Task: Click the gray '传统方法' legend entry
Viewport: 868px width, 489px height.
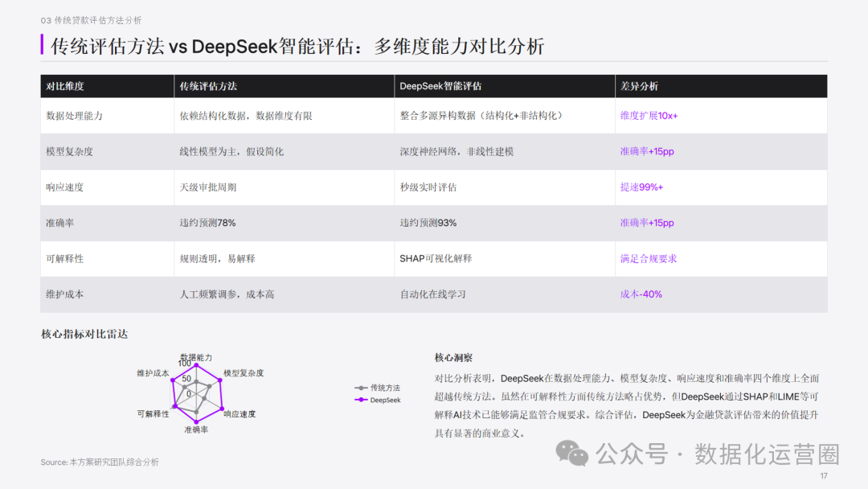Action: point(378,388)
